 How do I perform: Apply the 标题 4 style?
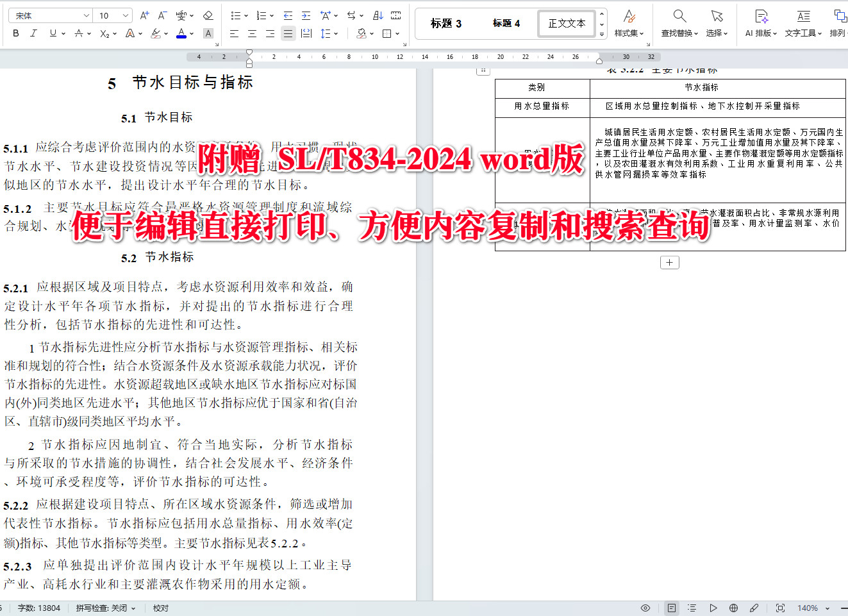506,23
